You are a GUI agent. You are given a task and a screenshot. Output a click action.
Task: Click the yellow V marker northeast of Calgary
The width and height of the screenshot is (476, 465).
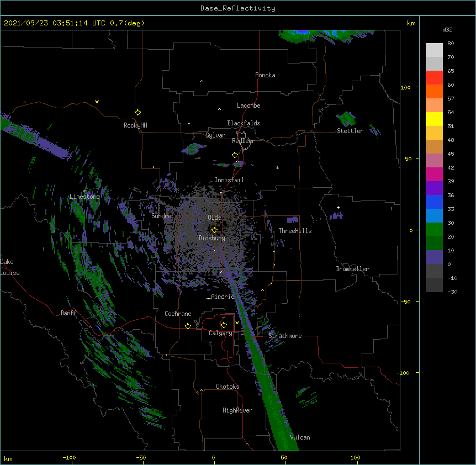tap(237, 323)
